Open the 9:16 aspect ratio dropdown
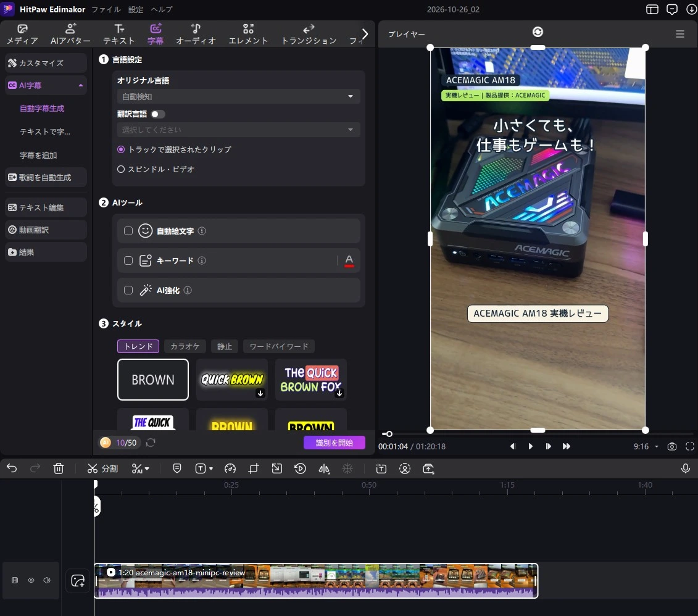Viewport: 698px width, 616px height. (646, 446)
